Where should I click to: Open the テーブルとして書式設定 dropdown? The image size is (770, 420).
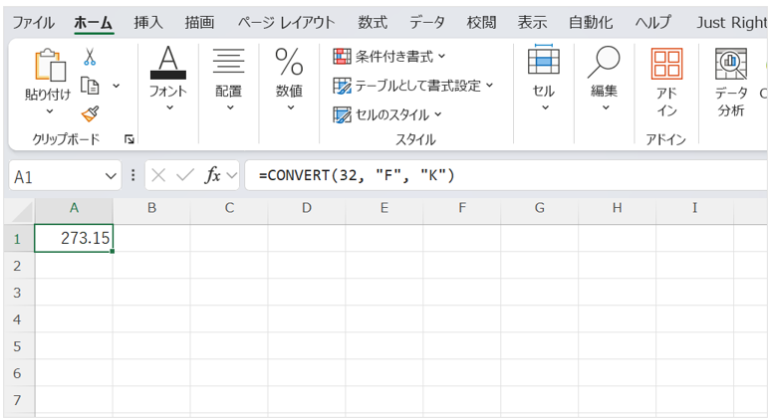tap(490, 85)
